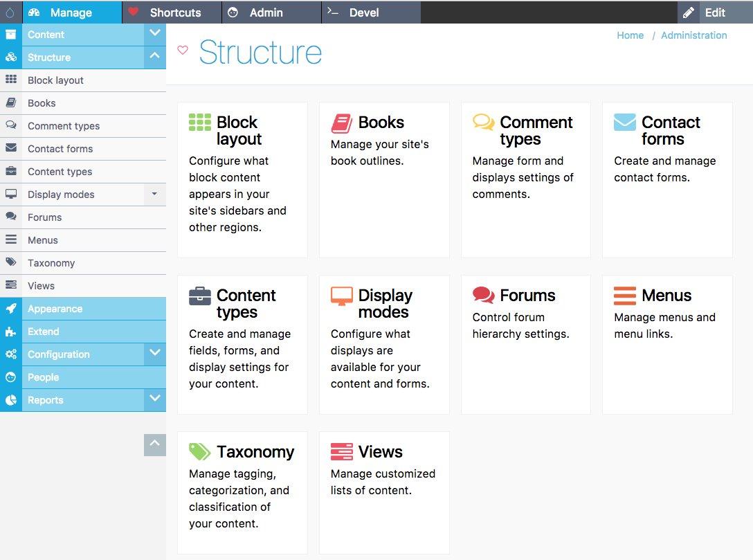Image resolution: width=753 pixels, height=560 pixels.
Task: Toggle the heart favorite next to Structure heading
Action: [182, 51]
